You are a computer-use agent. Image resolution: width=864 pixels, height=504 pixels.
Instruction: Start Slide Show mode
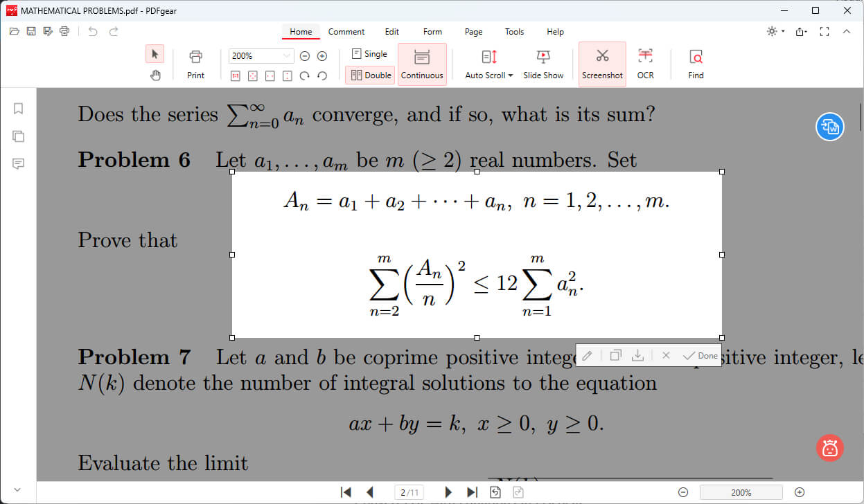[543, 62]
